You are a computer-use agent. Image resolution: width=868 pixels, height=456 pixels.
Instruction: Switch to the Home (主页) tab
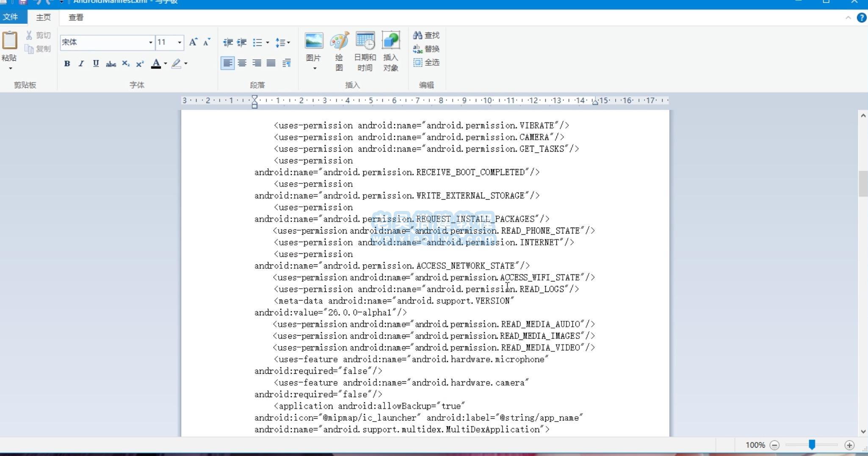(x=43, y=17)
